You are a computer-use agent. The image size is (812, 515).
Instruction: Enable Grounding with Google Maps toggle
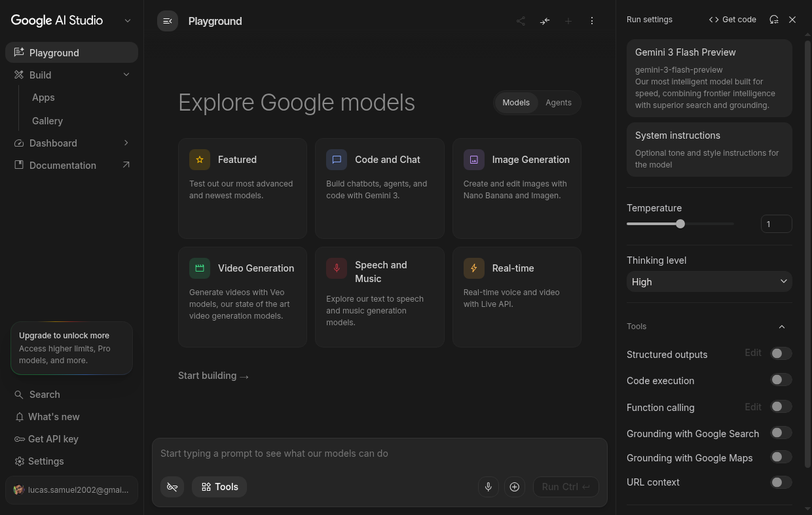[781, 457]
